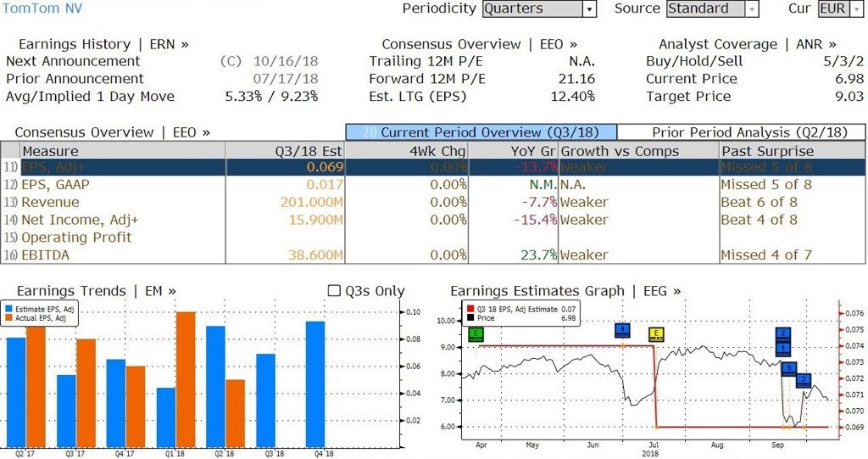868x459 pixels.
Task: Open the Periodicity Quarters dropdown
Action: pyautogui.click(x=539, y=8)
